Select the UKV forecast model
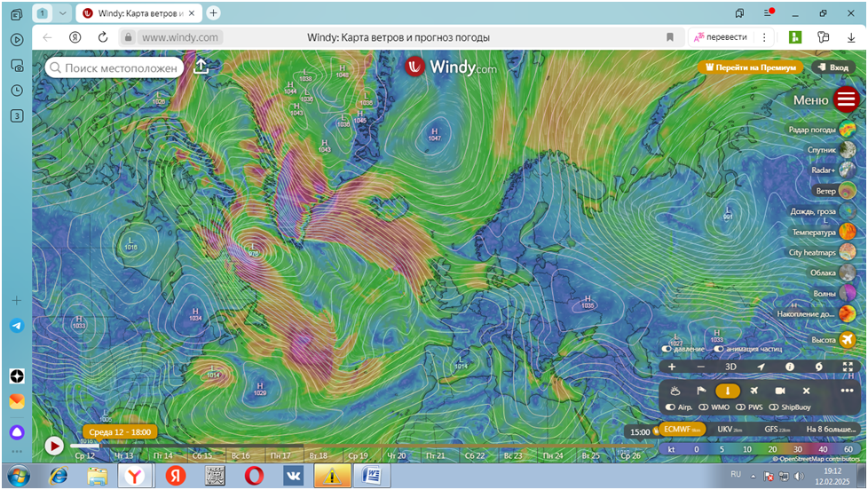 729,429
